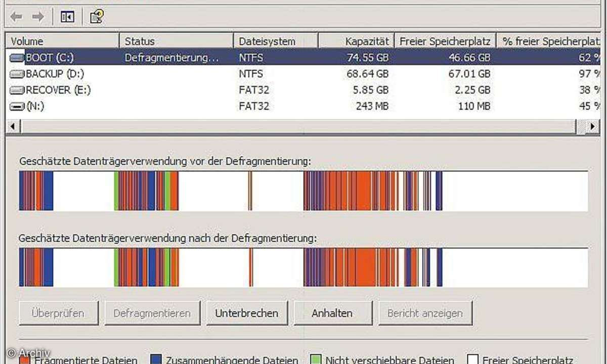Sort by Freier Speicherplatz column header
The height and width of the screenshot is (364, 607).
(445, 41)
